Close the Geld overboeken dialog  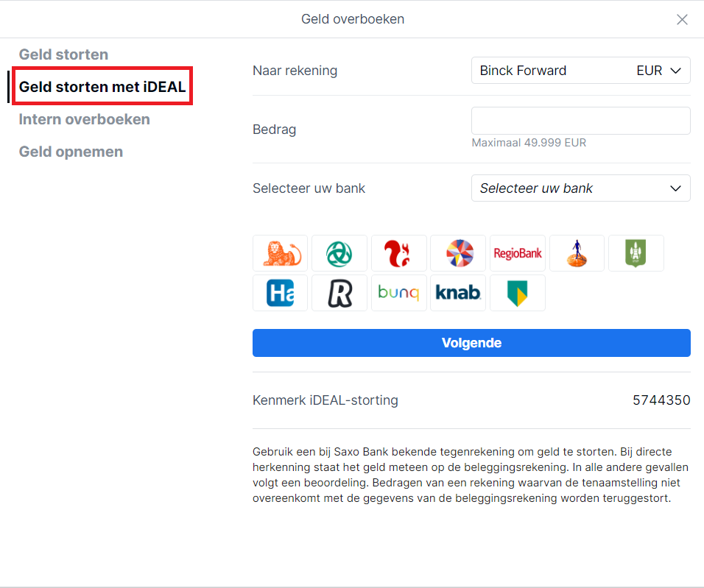pos(682,19)
